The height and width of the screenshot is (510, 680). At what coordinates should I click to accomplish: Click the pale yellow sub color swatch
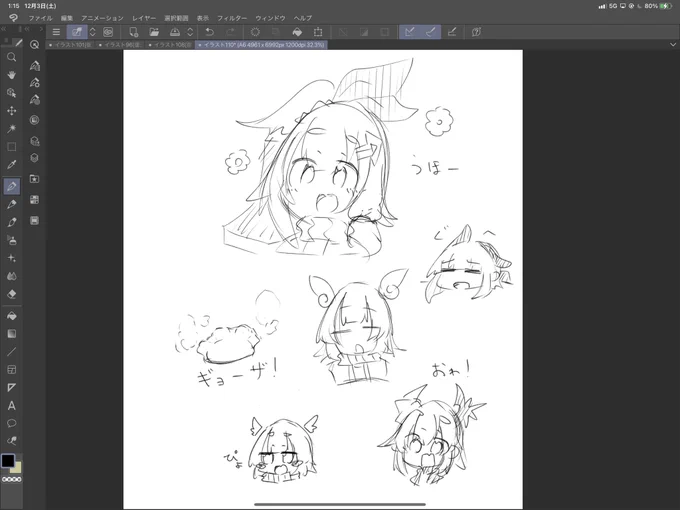pos(17,468)
